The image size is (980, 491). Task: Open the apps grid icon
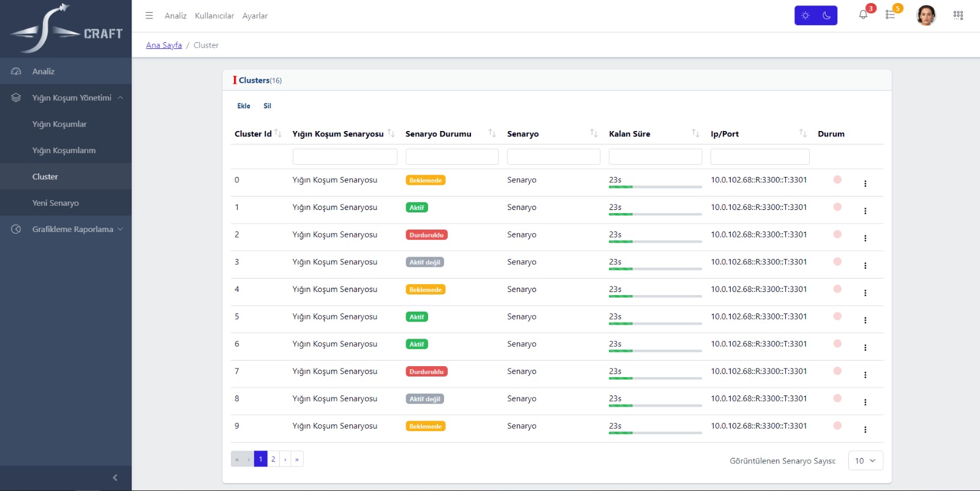[958, 15]
